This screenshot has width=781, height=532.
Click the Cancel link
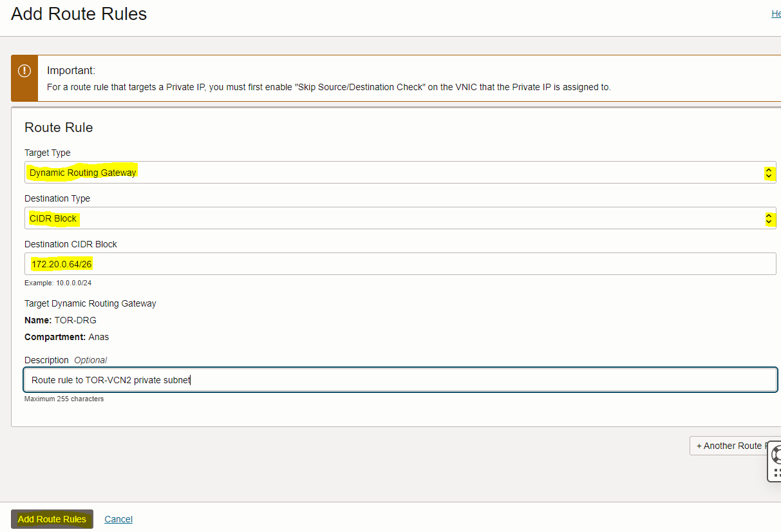point(118,519)
